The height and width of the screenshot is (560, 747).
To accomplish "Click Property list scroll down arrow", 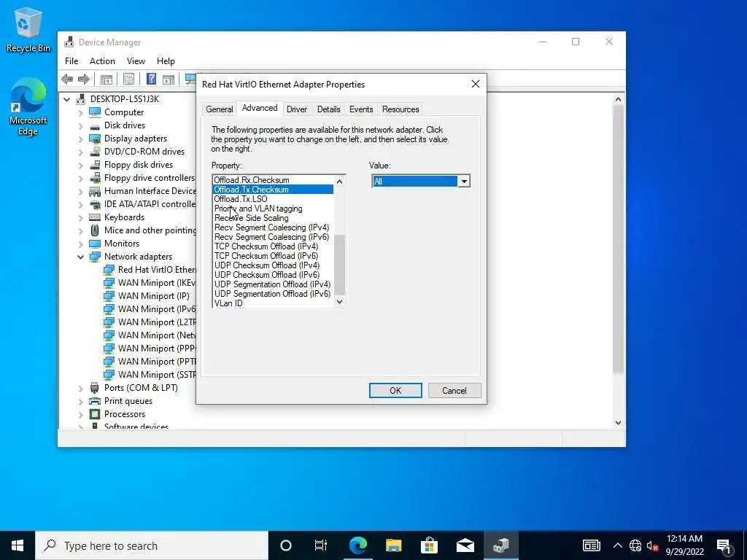I will click(x=340, y=301).
